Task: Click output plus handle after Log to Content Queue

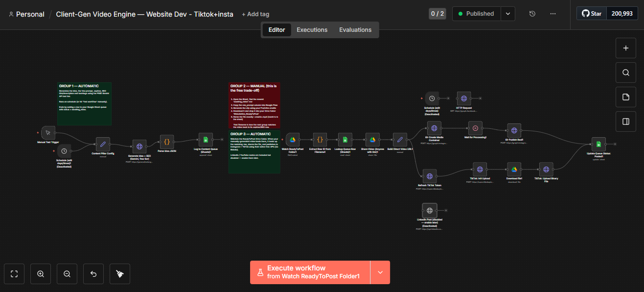Action: (x=222, y=140)
